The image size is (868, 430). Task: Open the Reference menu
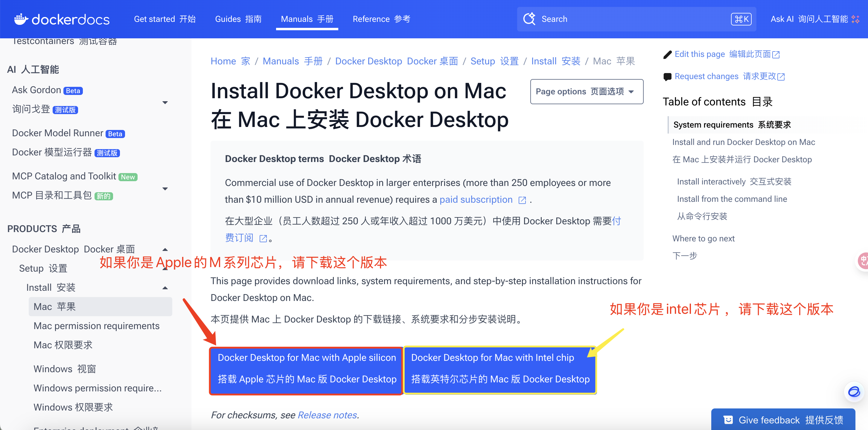[381, 19]
